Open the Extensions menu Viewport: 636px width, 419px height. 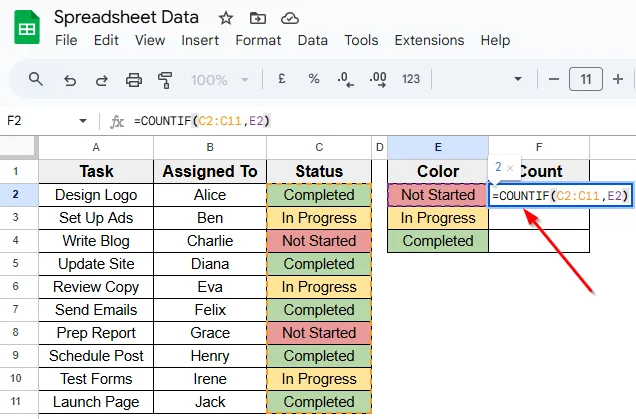point(429,40)
